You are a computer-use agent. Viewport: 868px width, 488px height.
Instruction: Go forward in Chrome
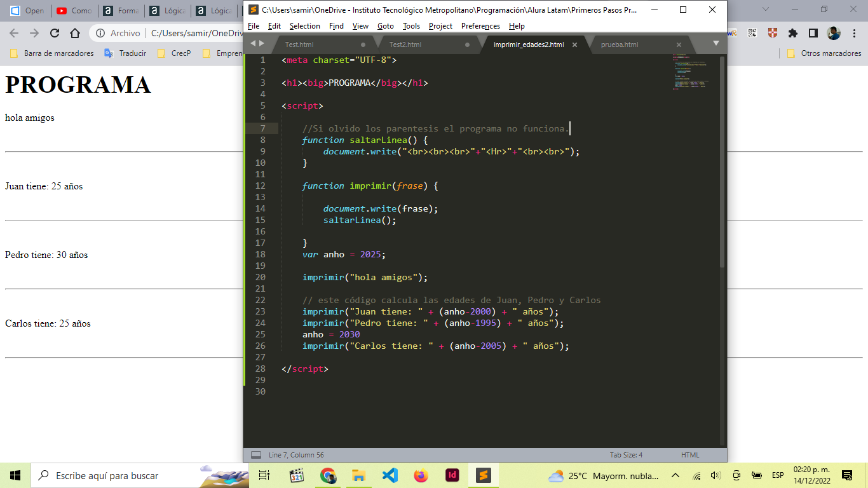click(x=34, y=33)
